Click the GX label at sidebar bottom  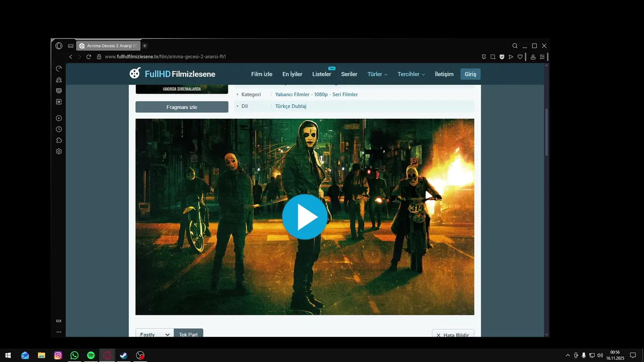point(59,321)
